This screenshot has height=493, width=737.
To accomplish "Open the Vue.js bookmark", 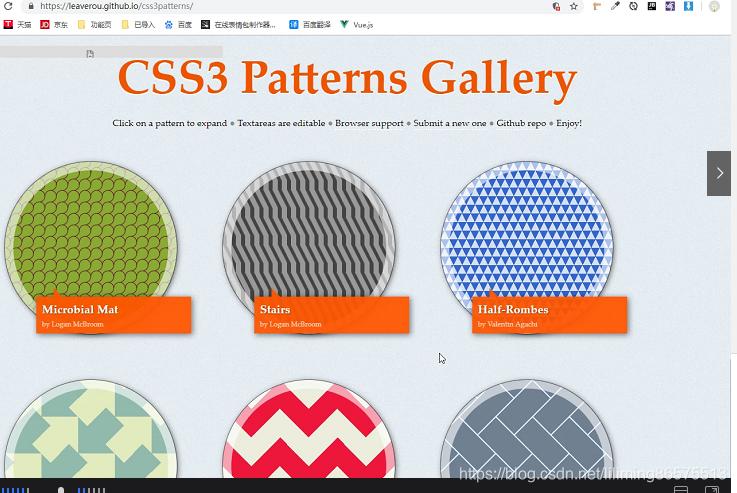I will point(357,24).
